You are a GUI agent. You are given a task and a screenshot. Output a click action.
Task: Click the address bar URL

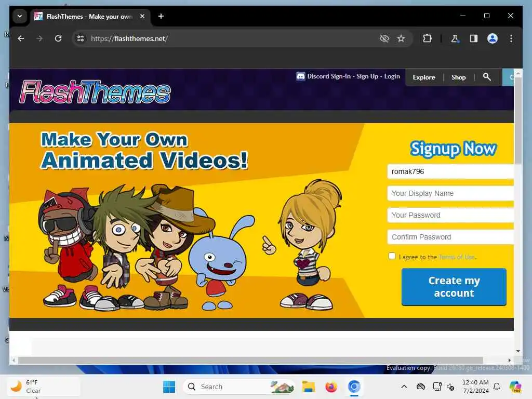click(129, 38)
